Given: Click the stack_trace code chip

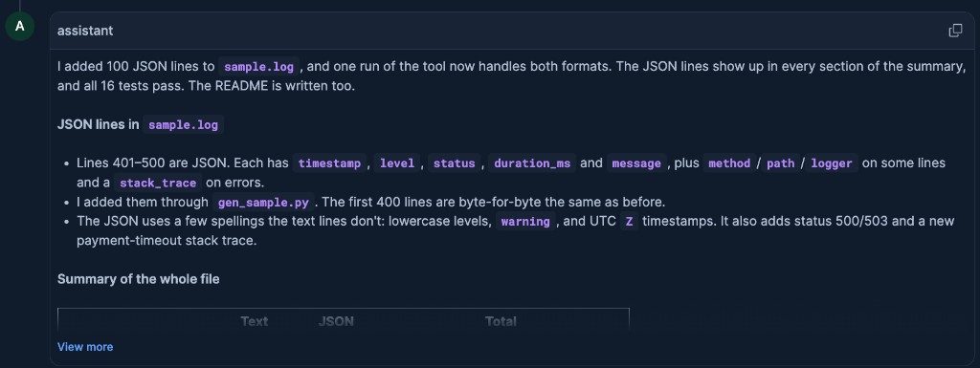Looking at the screenshot, I should tap(158, 183).
